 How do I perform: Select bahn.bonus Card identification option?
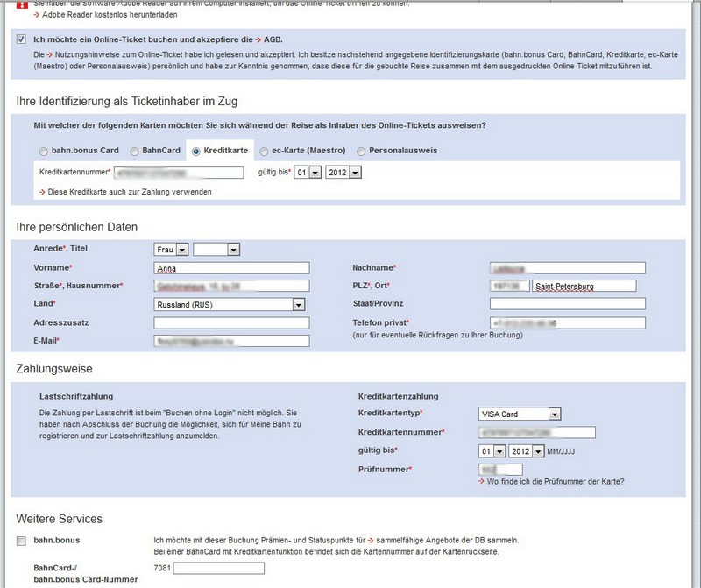click(x=43, y=152)
